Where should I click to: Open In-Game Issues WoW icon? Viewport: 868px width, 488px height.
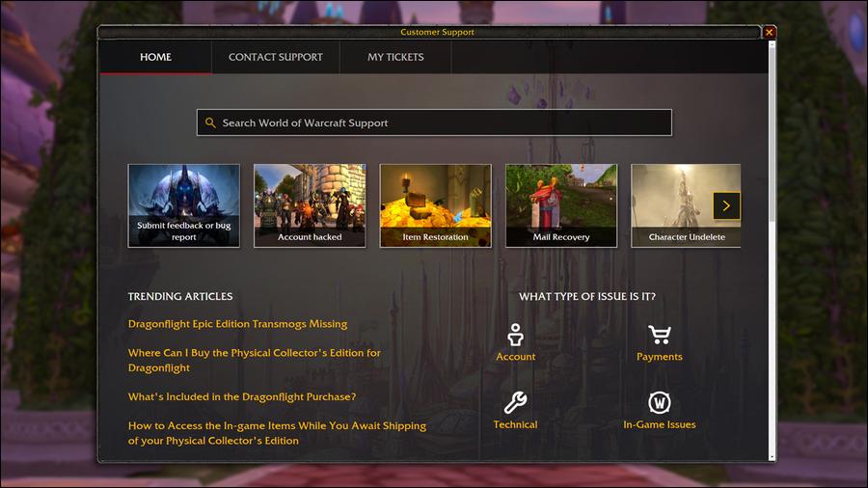[x=660, y=402]
